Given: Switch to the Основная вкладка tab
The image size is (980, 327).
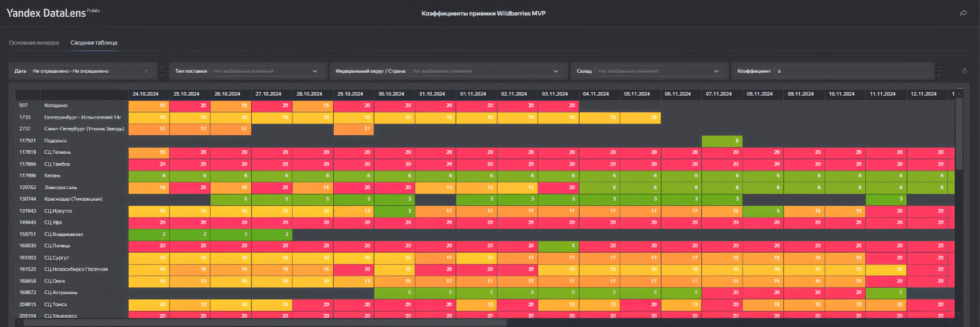Looking at the screenshot, I should [34, 43].
